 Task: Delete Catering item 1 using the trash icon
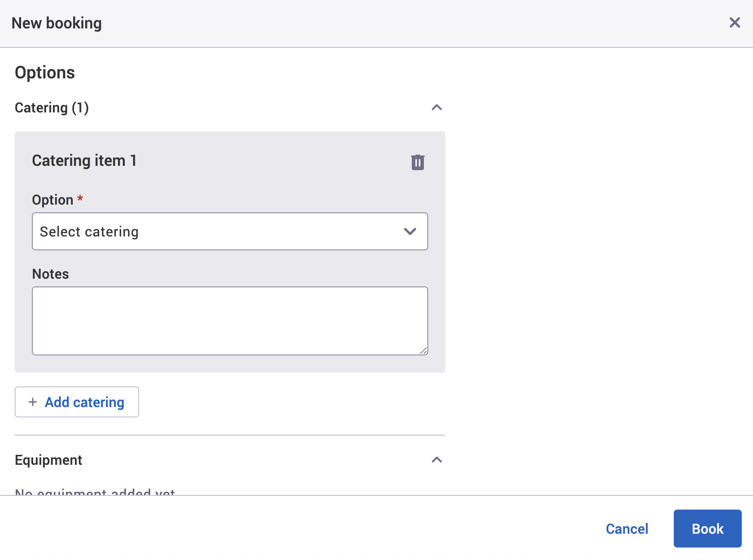pyautogui.click(x=417, y=162)
